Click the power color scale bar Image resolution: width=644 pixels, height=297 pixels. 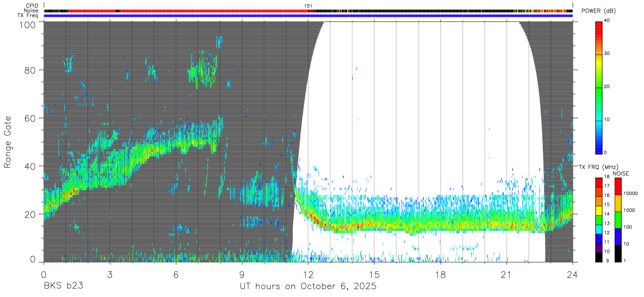point(598,87)
